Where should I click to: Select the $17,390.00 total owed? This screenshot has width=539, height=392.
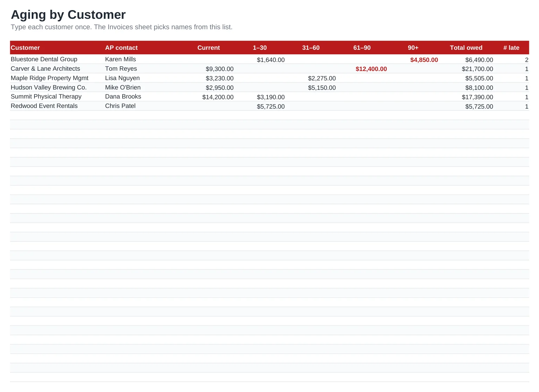477,97
